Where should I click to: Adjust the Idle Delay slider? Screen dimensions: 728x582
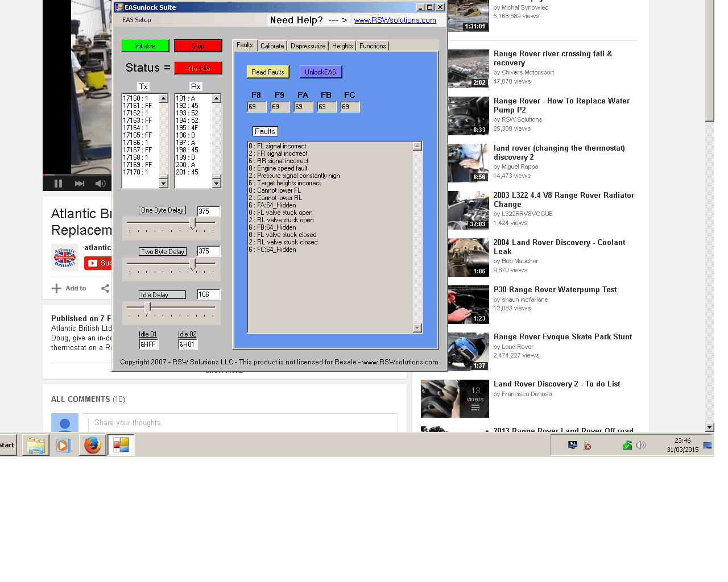(148, 307)
